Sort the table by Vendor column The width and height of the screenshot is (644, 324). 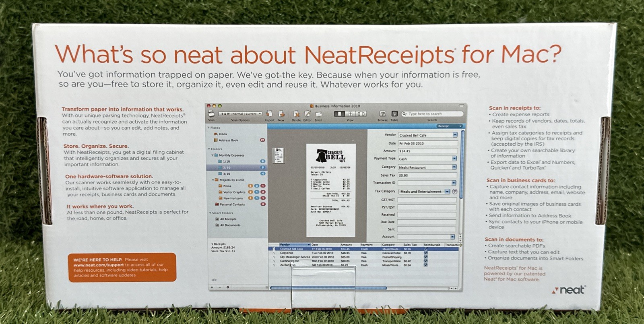click(x=294, y=245)
